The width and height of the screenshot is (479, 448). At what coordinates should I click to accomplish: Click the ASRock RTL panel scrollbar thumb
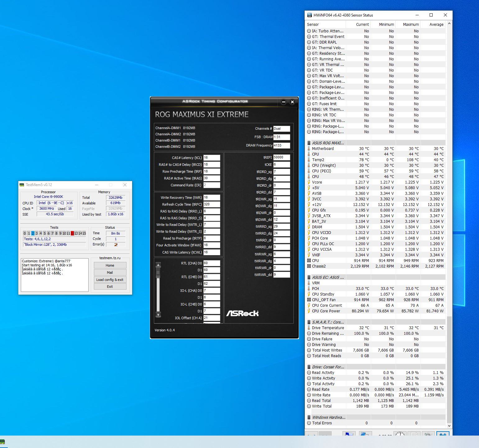pyautogui.click(x=158, y=273)
